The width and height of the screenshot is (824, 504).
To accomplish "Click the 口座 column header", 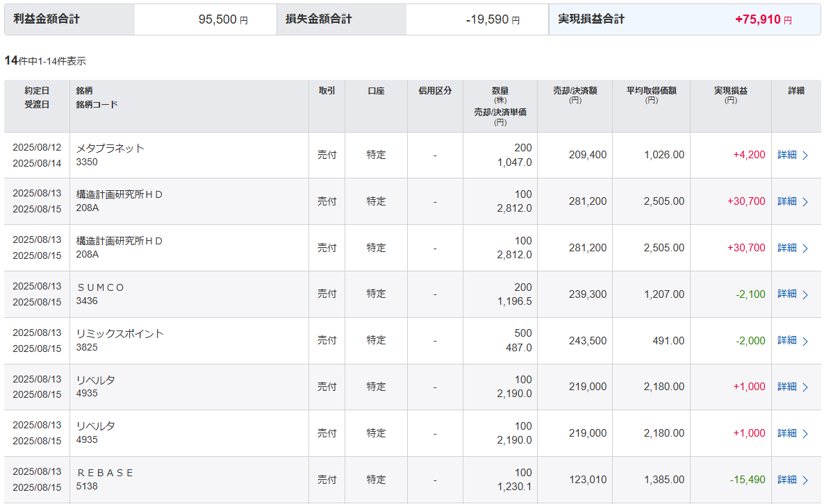I will 376,91.
